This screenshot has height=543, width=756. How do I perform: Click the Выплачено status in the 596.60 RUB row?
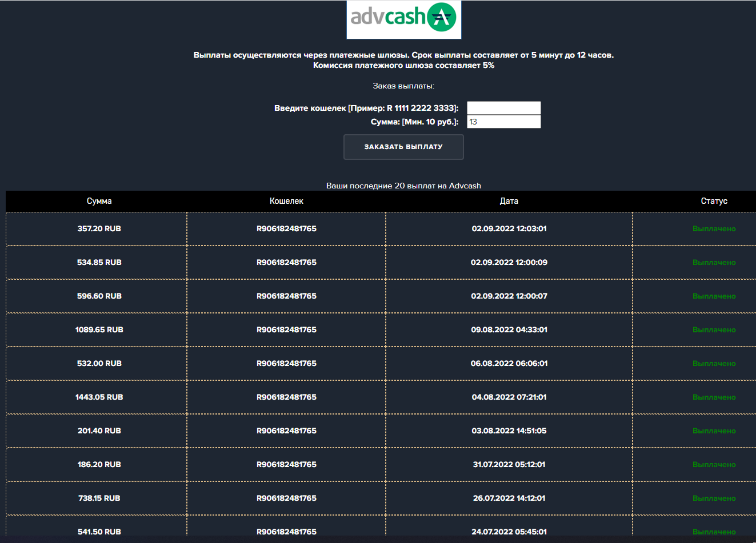coord(714,296)
